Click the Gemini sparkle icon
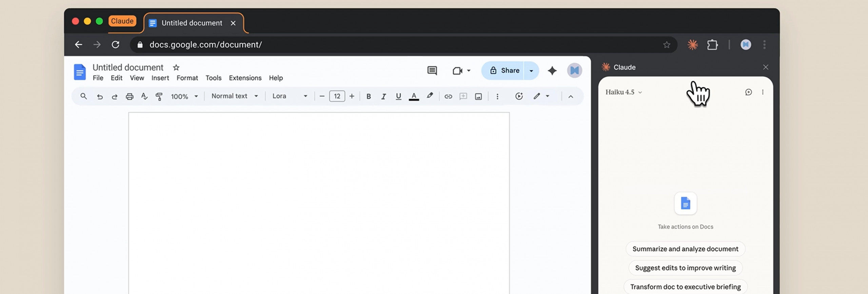This screenshot has height=294, width=868. pos(552,71)
